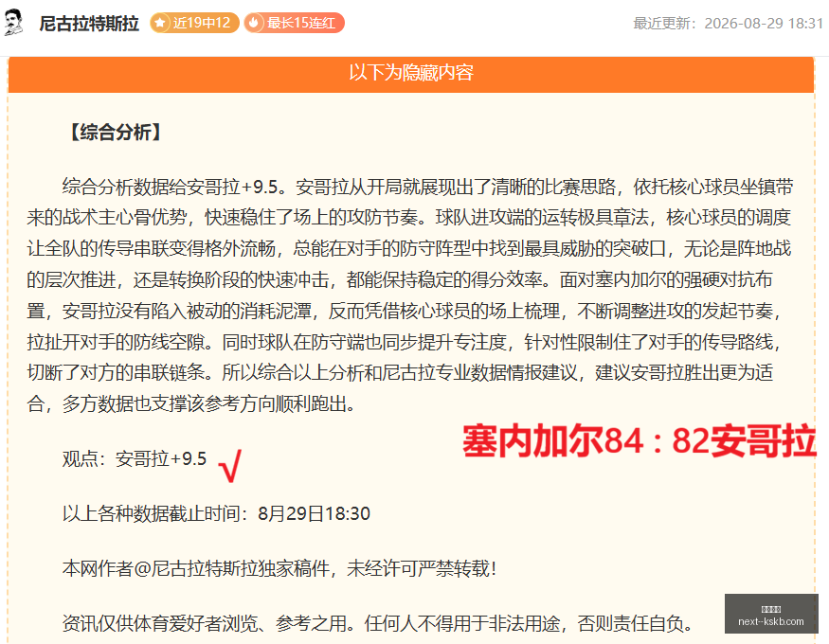Click the star icon in 近19中12 badge
Screen dimensions: 829x644
[x=160, y=23]
